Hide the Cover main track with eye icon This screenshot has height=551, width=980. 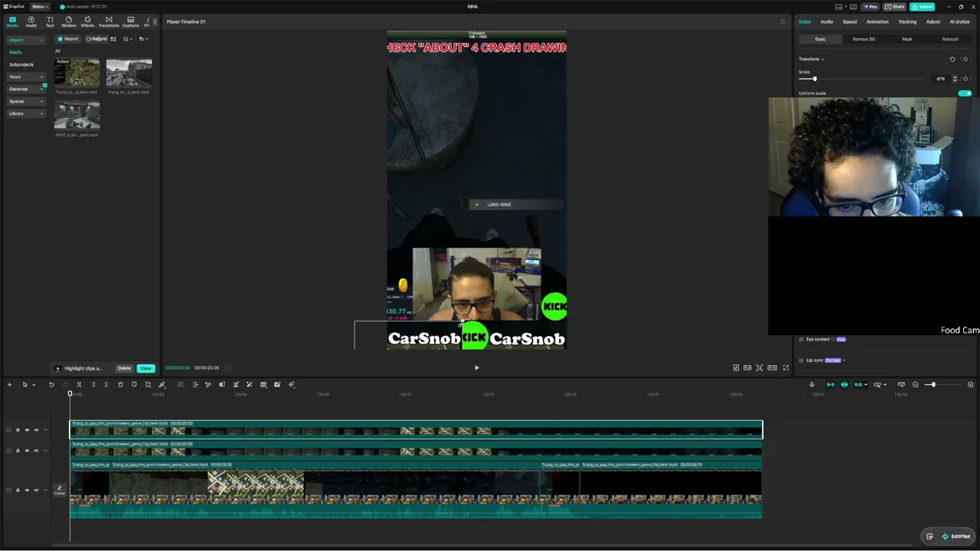[27, 491]
